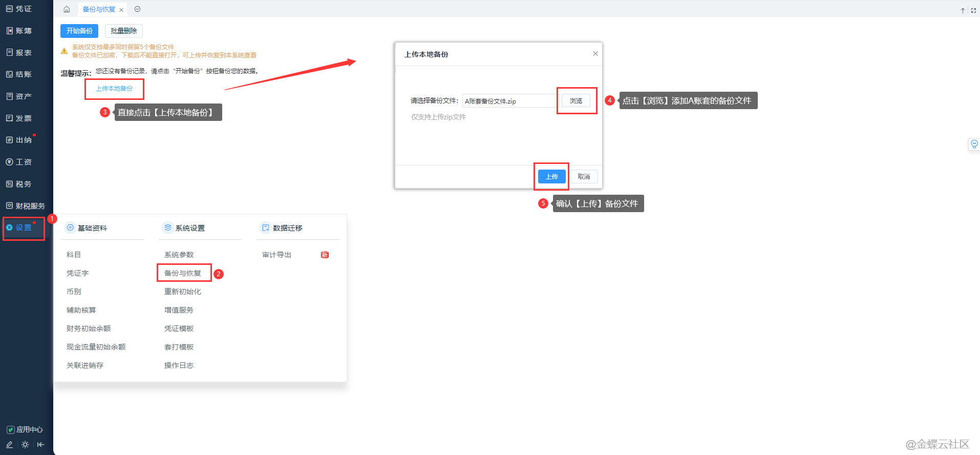
Task: Select 套打模板 menu item
Action: tap(179, 347)
